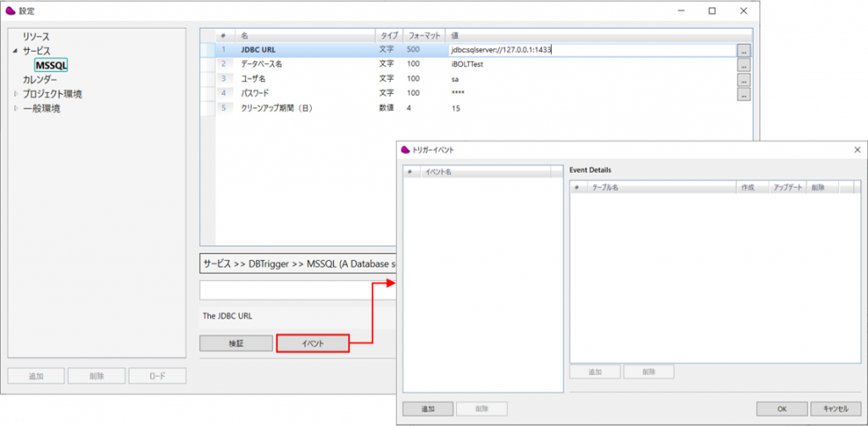Viewport: 868px width, 426px height.
Task: Click the 設定 window app logo icon
Action: [x=10, y=10]
